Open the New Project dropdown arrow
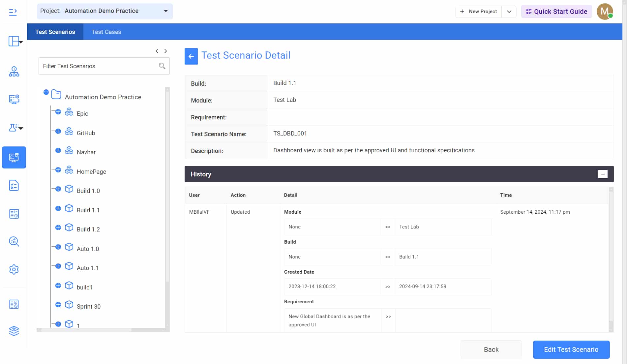 click(509, 12)
